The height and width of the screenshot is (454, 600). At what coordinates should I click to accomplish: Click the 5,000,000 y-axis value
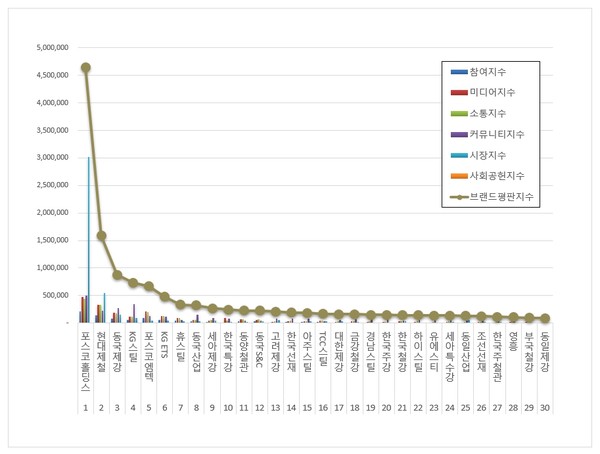[51, 47]
